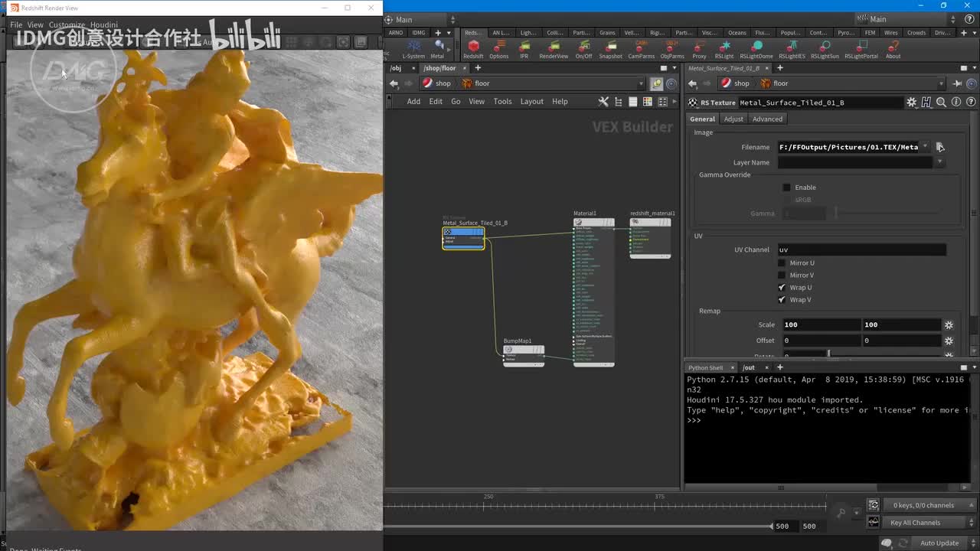Image resolution: width=980 pixels, height=551 pixels.
Task: Add an RSLightDome from the shelf
Action: click(756, 50)
